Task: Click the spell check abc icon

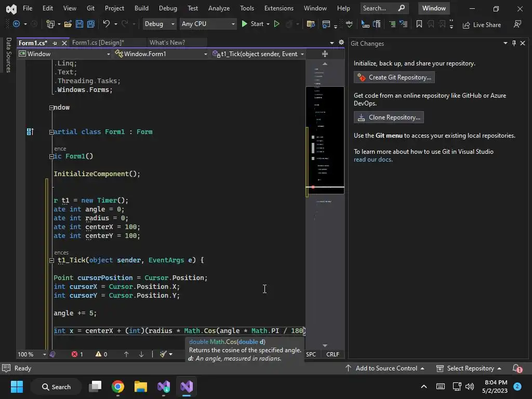Action: (x=349, y=24)
